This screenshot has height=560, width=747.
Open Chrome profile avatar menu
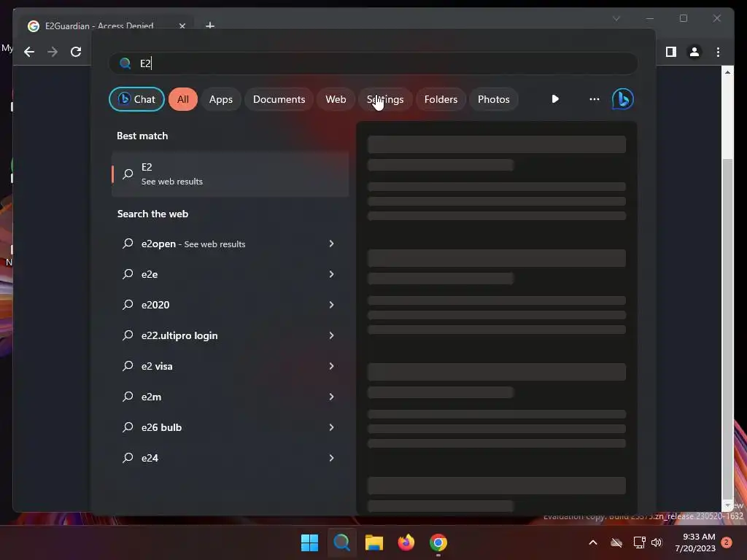pos(694,52)
